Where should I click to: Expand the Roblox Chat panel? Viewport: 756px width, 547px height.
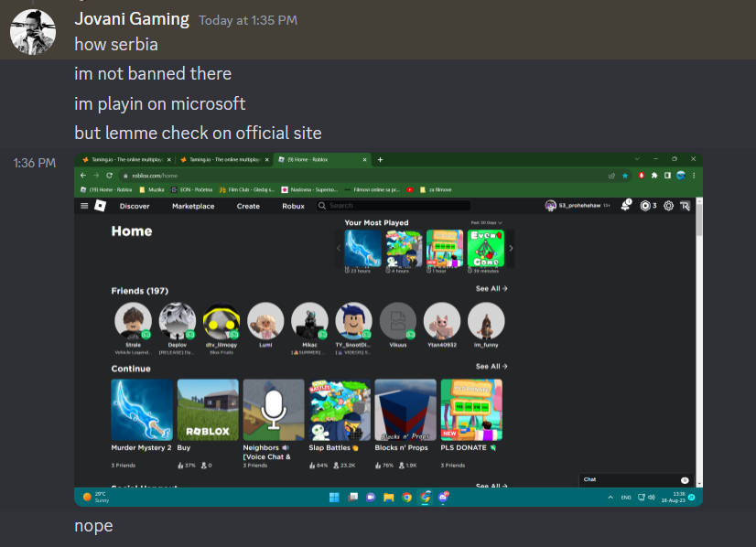tap(636, 480)
